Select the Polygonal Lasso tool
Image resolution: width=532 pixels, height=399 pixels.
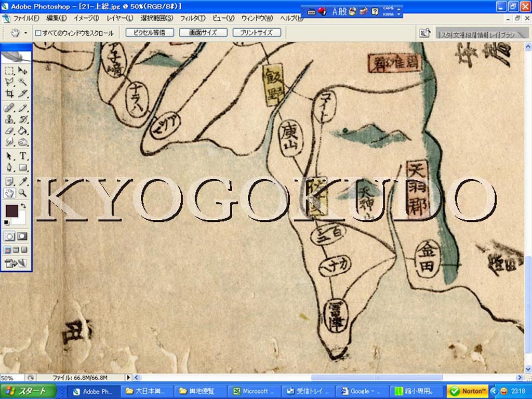click(x=9, y=82)
